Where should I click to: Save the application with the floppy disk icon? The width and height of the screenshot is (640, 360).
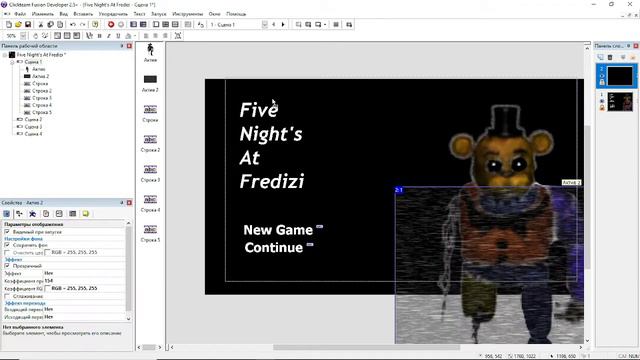28,25
